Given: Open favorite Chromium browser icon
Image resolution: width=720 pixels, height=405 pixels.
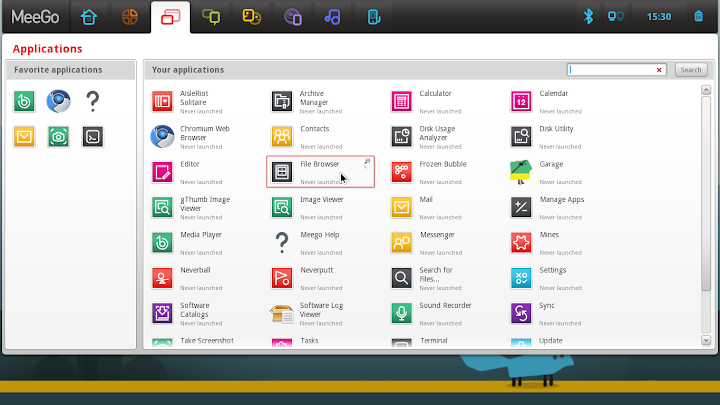Looking at the screenshot, I should point(58,101).
